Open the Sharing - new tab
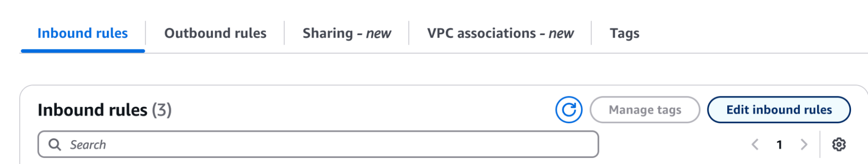868x164 pixels. pos(347,33)
